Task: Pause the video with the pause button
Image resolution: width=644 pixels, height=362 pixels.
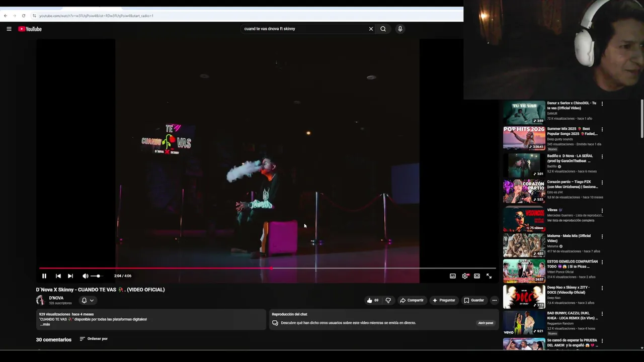Action: (44, 276)
